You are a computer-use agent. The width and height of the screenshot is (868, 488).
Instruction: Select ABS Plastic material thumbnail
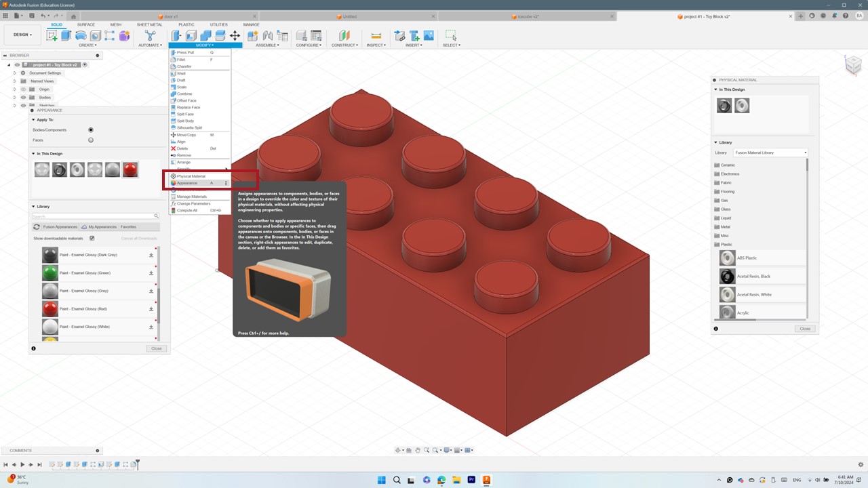(728, 258)
